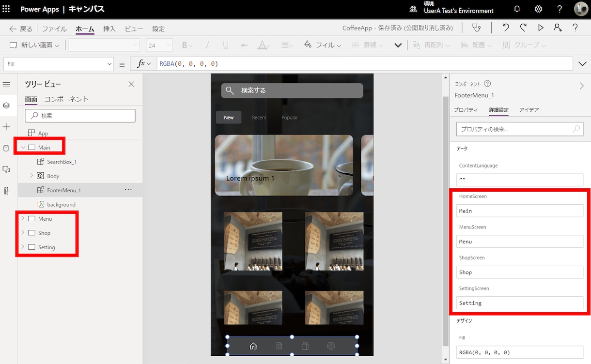The width and height of the screenshot is (591, 364).
Task: Switch to the Components (コンポーネント) tab
Action: [x=66, y=99]
